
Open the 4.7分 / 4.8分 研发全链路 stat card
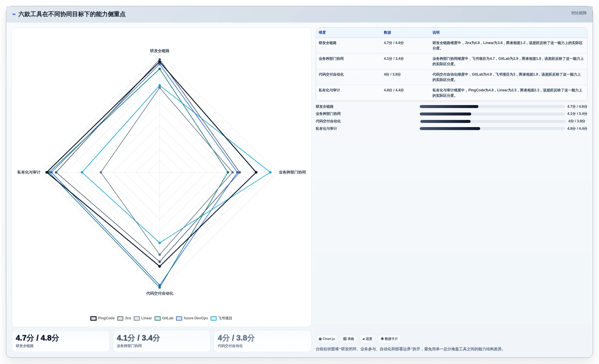coord(60,341)
